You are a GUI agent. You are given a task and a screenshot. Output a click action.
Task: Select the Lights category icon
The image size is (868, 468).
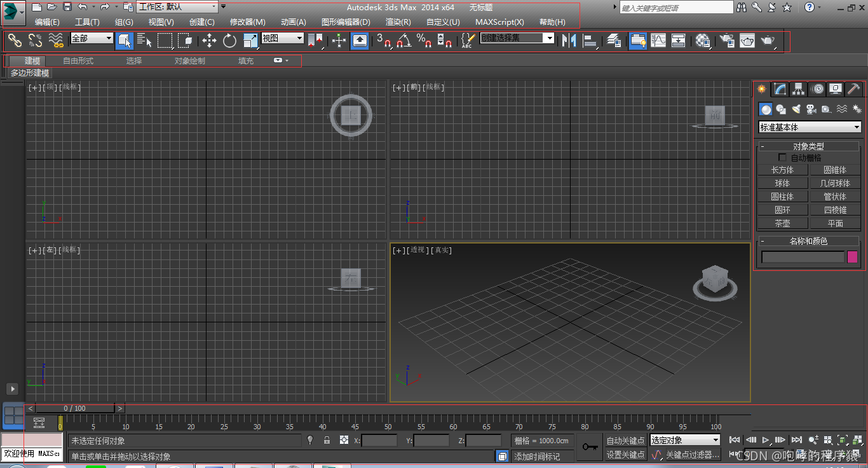pos(796,109)
